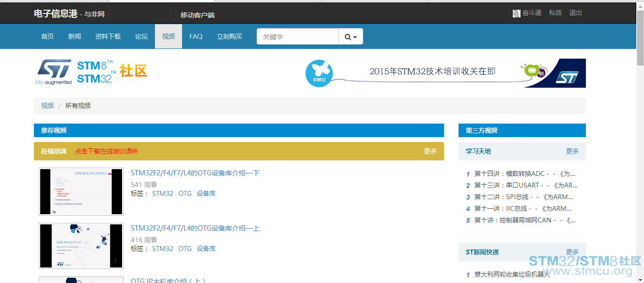Click OTG tag under the 416 观看 video
The width and height of the screenshot is (644, 283).
(x=185, y=249)
